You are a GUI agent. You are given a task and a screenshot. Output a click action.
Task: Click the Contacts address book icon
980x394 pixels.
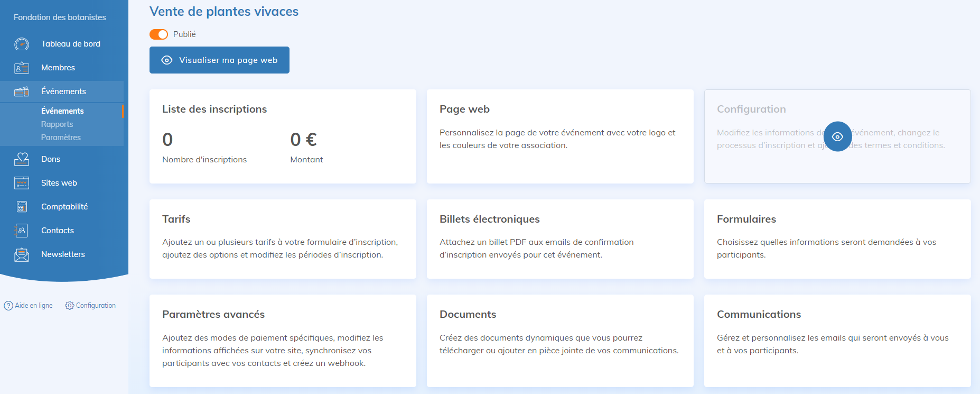click(22, 231)
